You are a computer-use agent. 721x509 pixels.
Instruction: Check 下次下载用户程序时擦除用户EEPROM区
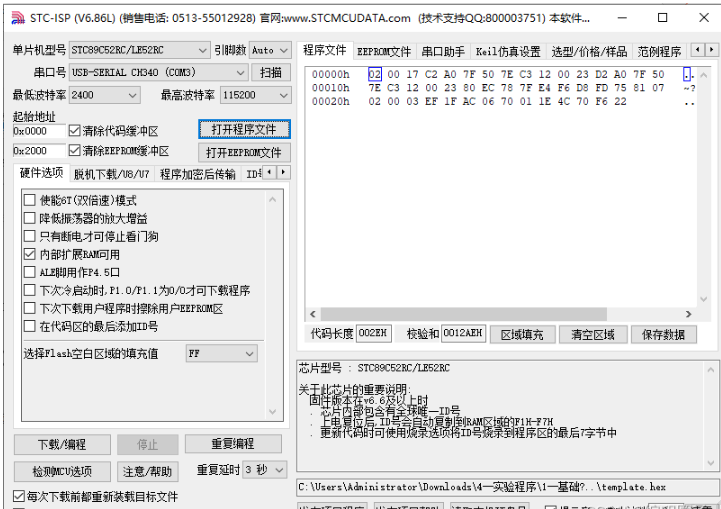(29, 308)
